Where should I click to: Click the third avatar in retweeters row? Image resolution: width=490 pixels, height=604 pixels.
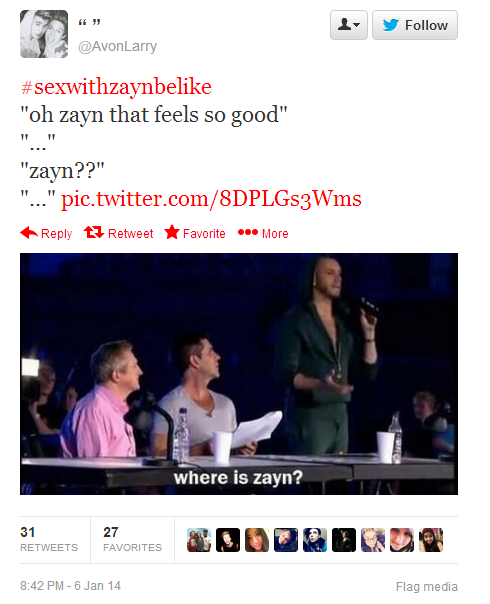click(x=257, y=540)
